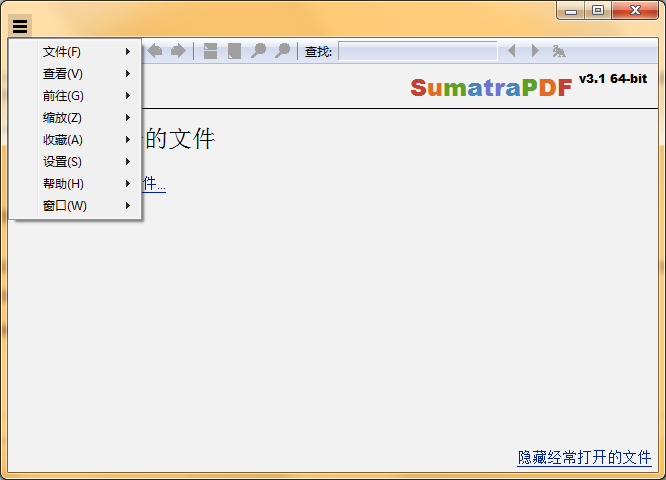Click the partially hidden open-file link
Screen dimensions: 666x480
(x=154, y=184)
